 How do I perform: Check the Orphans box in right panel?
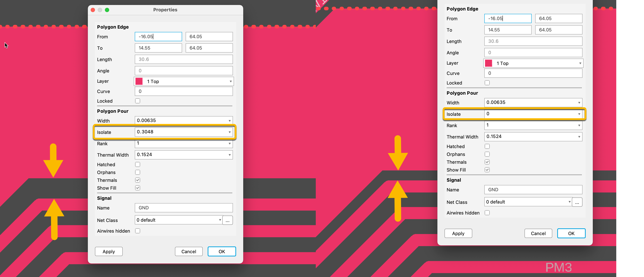(x=487, y=154)
